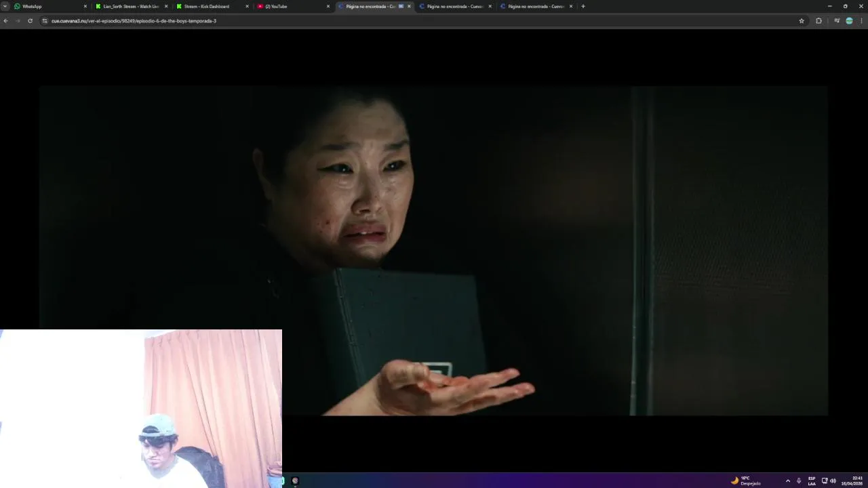The height and width of the screenshot is (488, 868).
Task: Open the green profile avatar
Action: [849, 21]
